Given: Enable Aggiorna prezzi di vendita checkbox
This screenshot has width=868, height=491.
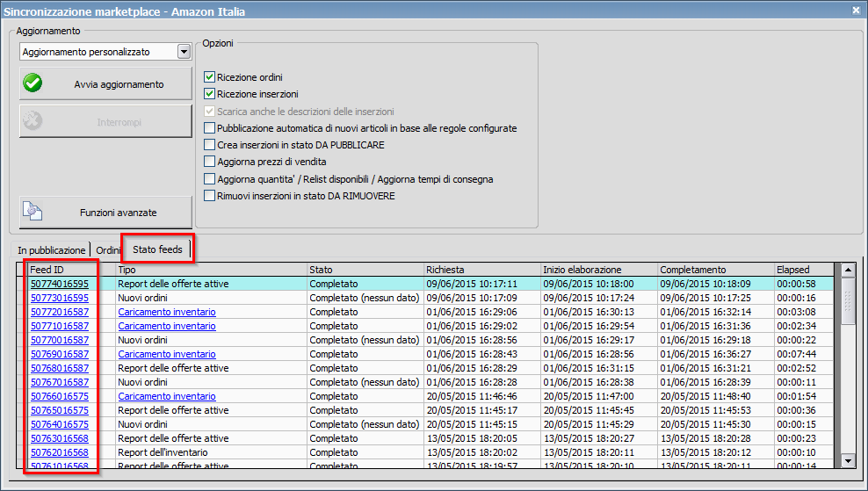Looking at the screenshot, I should tap(209, 162).
